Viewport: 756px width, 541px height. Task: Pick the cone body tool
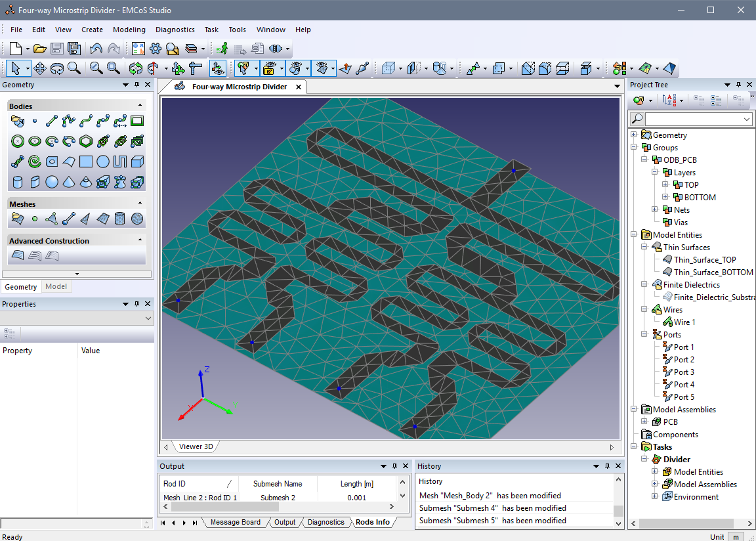click(x=69, y=182)
